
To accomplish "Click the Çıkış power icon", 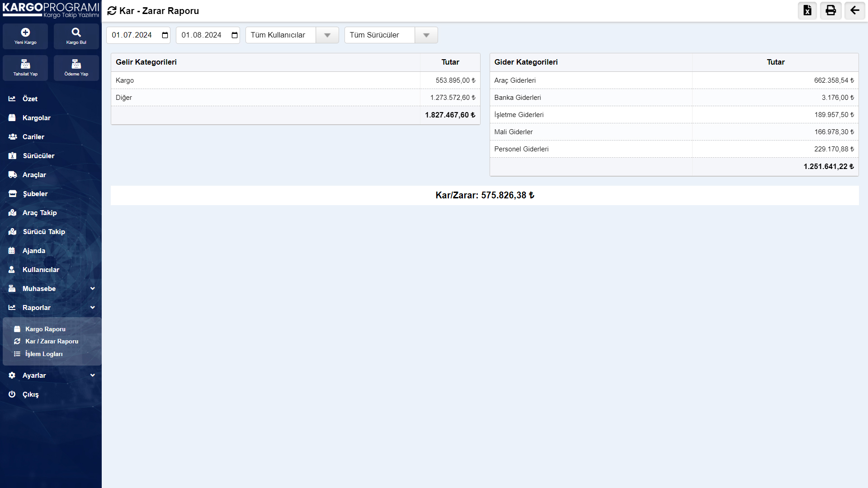I will point(12,394).
